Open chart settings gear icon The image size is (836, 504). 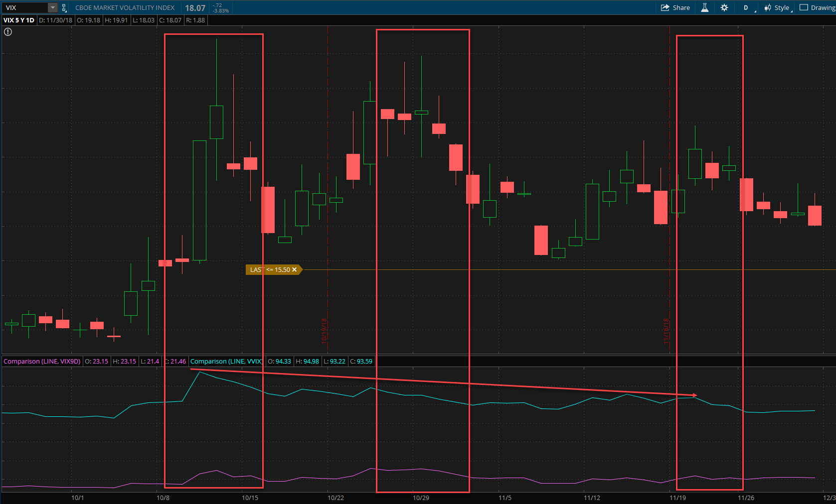point(724,7)
